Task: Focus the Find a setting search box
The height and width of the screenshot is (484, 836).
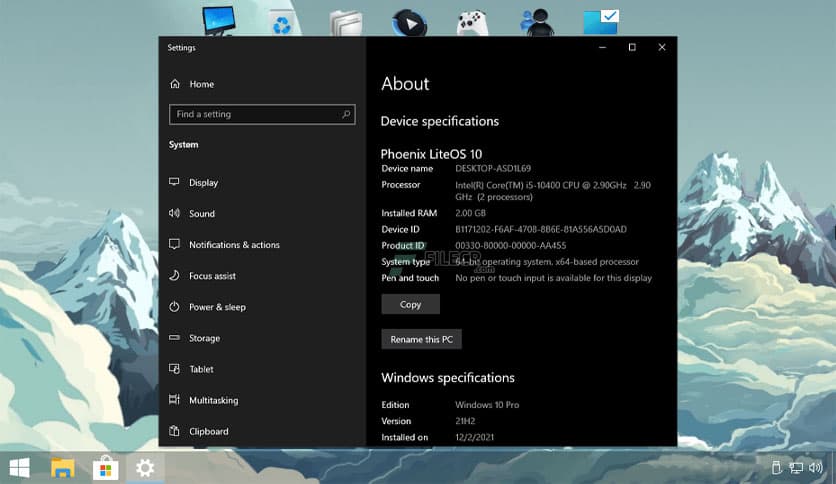Action: pyautogui.click(x=262, y=114)
